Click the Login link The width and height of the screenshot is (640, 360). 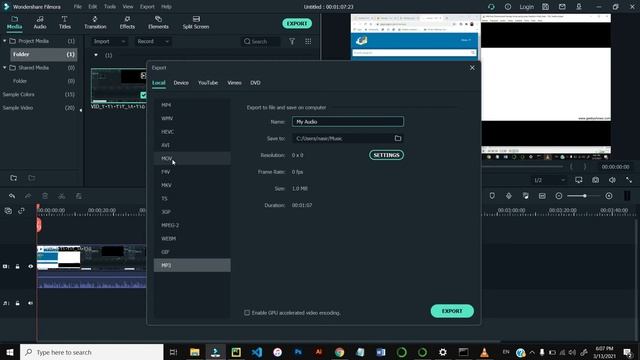[x=527, y=7]
